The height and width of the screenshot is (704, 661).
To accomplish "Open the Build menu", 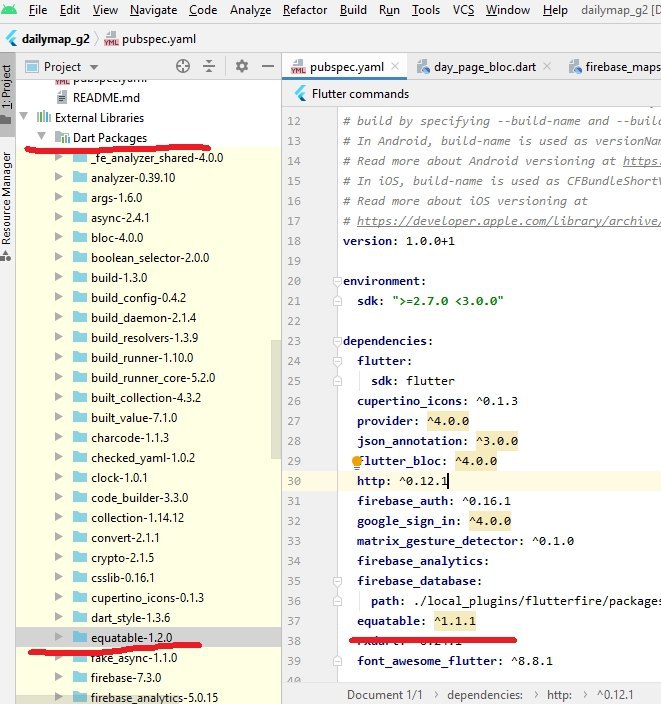I will coord(353,9).
